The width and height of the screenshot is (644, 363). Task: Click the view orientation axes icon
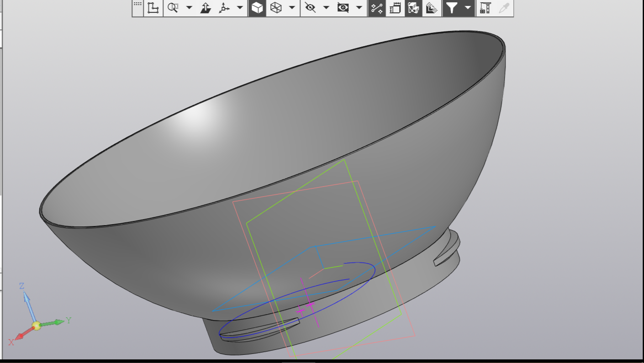click(224, 8)
